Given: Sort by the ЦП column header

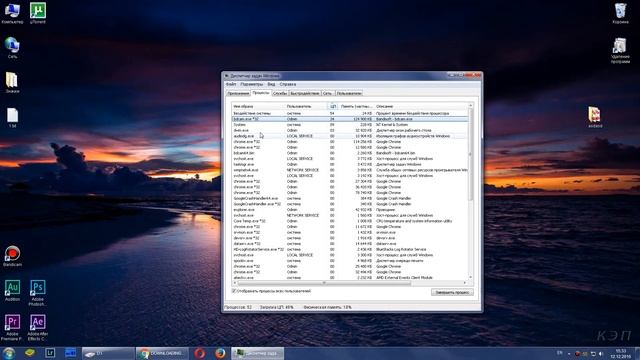Looking at the screenshot, I should point(333,106).
